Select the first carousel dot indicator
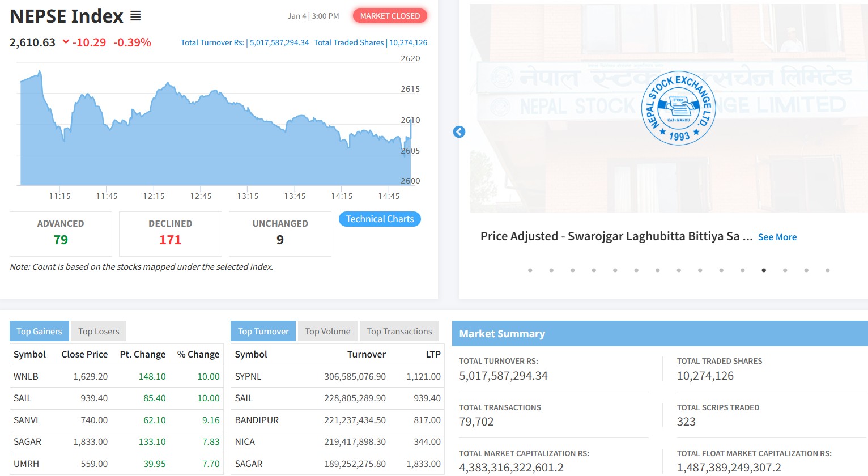The width and height of the screenshot is (868, 476). click(530, 270)
